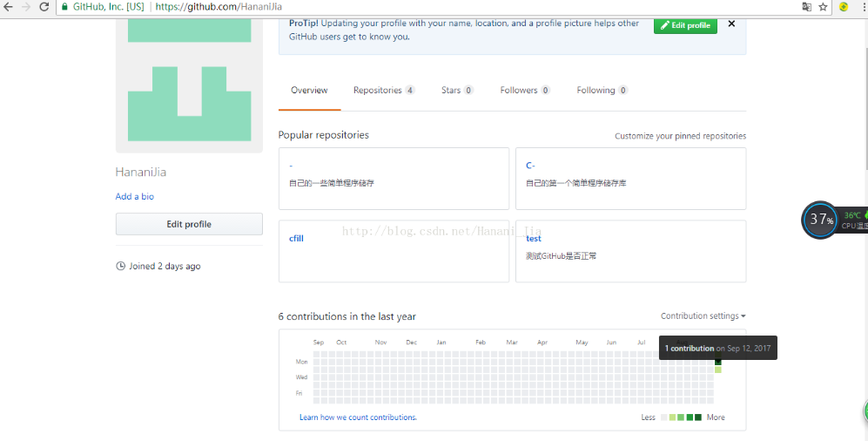Click the lightest gray legend swatch
The image size is (868, 441).
click(663, 417)
